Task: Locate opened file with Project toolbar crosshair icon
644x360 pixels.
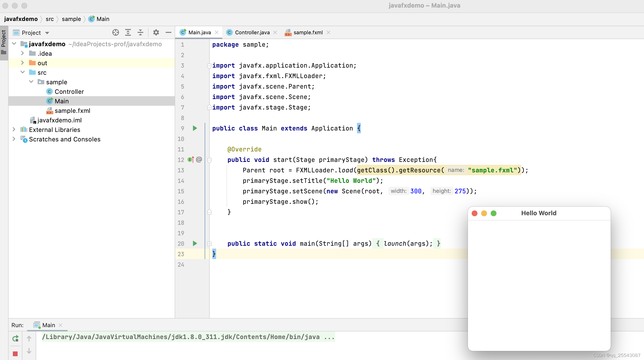Action: (115, 33)
